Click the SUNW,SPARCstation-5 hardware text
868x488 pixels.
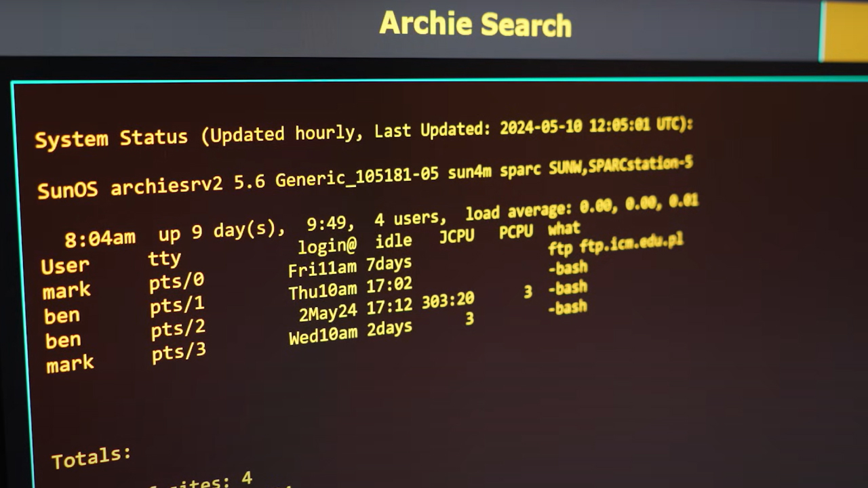(x=620, y=166)
